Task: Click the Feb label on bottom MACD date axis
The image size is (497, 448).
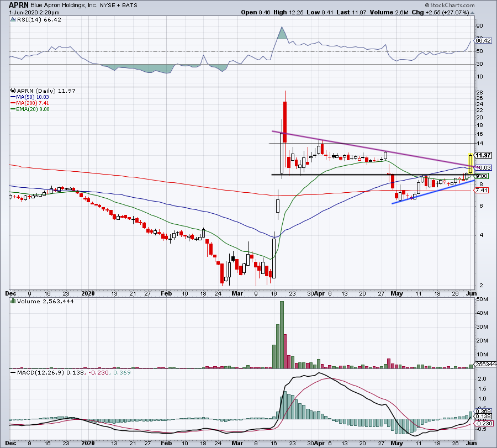Action: click(166, 443)
